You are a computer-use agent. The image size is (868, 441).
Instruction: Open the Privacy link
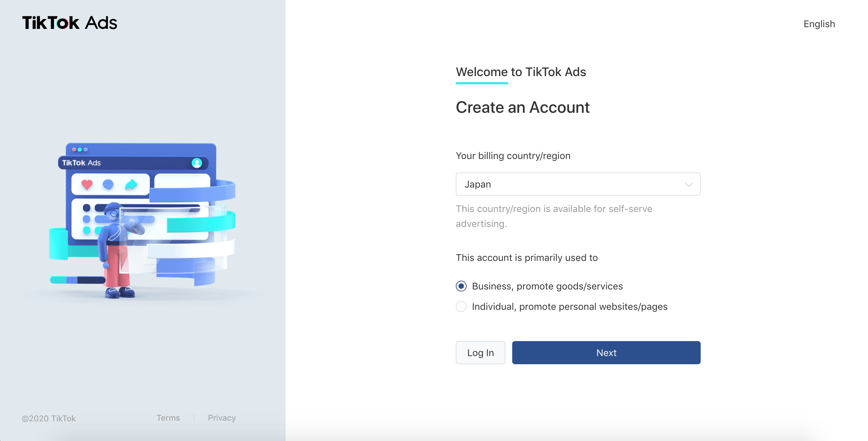[222, 418]
